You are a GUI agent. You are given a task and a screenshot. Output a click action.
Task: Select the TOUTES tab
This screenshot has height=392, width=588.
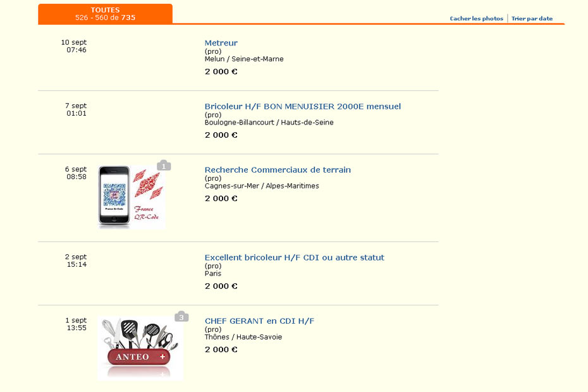point(105,14)
